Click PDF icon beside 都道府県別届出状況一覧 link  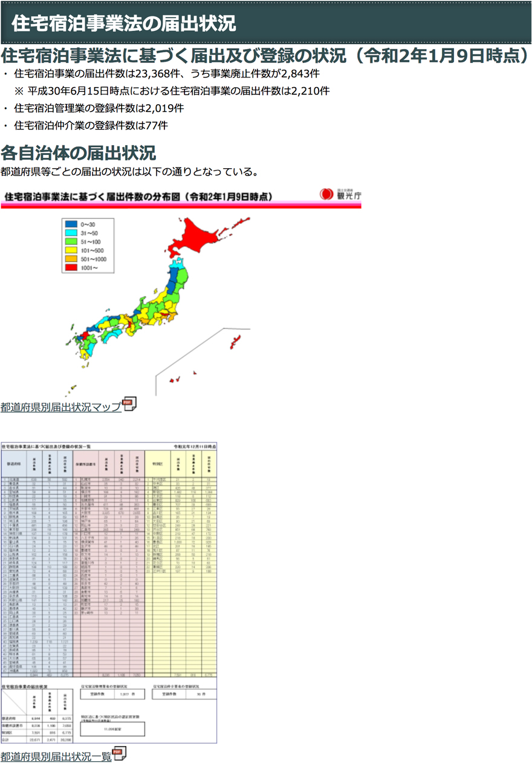pos(120,754)
